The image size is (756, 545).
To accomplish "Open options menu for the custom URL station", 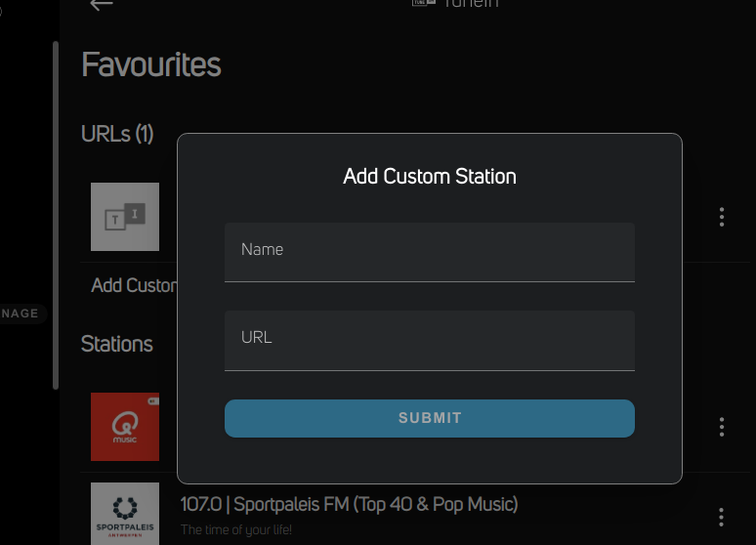I will tap(721, 217).
